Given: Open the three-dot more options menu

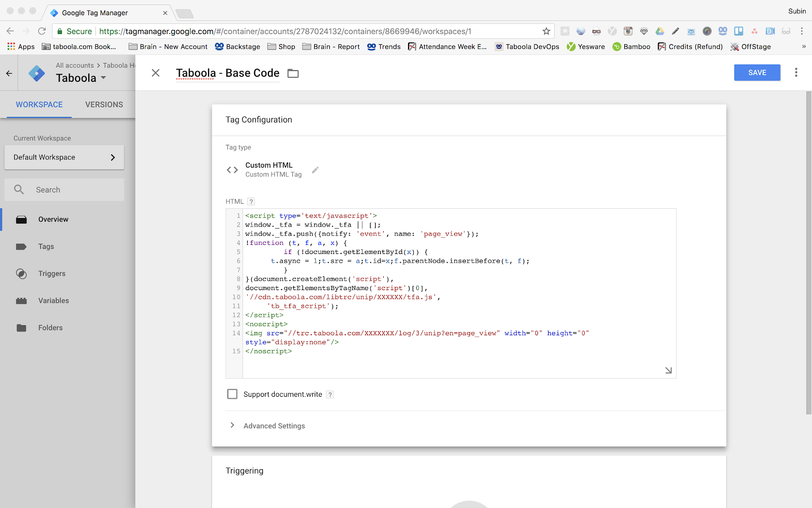Looking at the screenshot, I should point(796,73).
